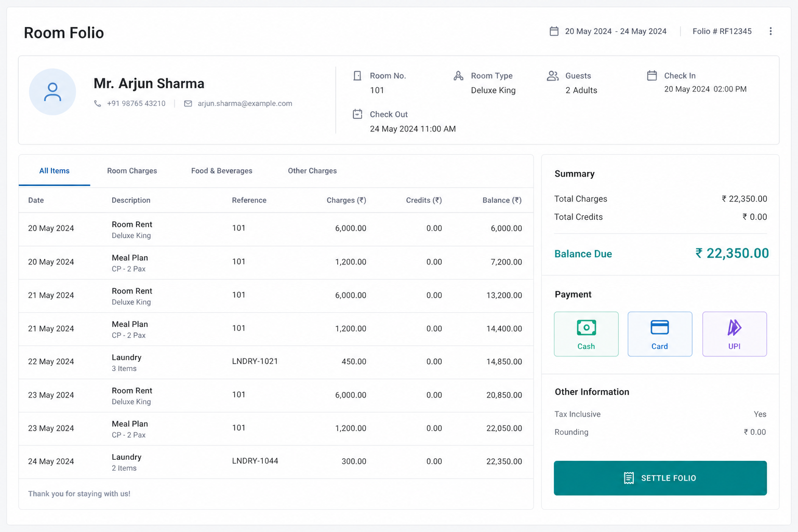Click the Total Charges ₹ 22,350.00 value
798x532 pixels.
click(x=744, y=199)
